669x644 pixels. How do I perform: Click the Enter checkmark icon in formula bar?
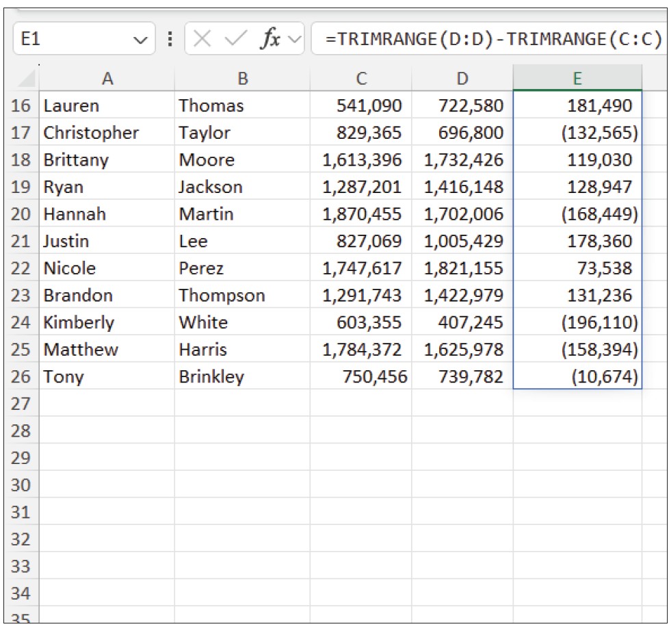click(x=233, y=40)
